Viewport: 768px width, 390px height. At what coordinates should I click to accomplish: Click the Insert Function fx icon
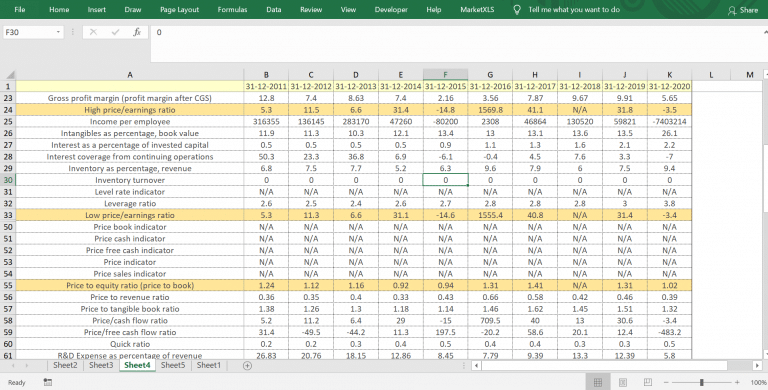click(137, 32)
